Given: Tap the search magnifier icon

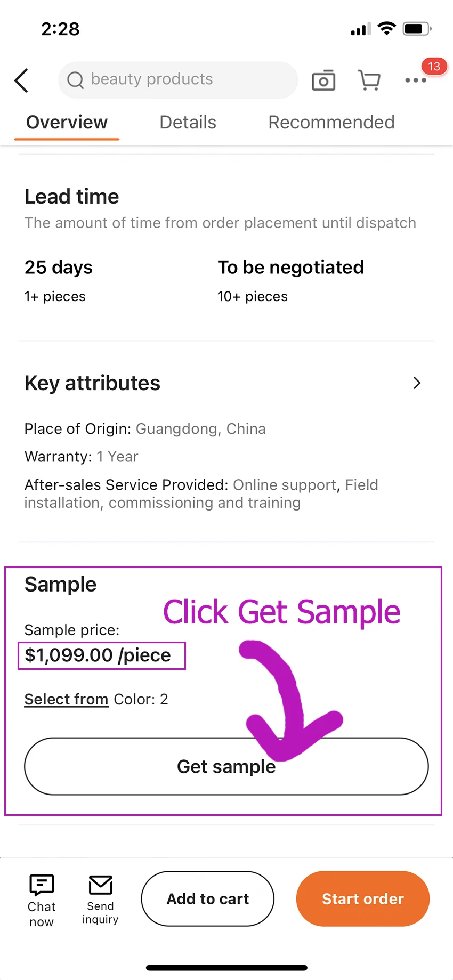Looking at the screenshot, I should point(75,80).
